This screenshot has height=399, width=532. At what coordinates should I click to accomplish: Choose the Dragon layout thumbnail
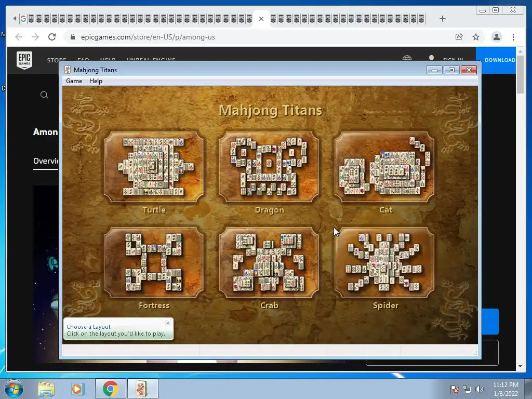coord(269,167)
